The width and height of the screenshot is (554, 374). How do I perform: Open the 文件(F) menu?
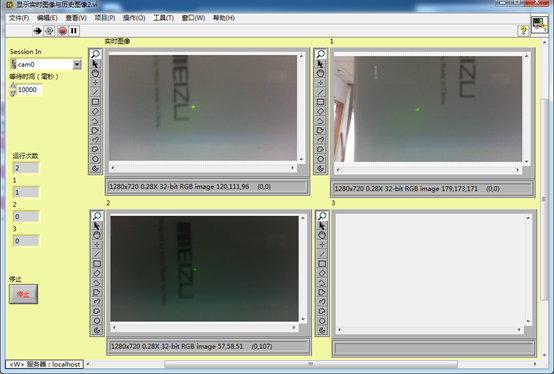(x=19, y=18)
